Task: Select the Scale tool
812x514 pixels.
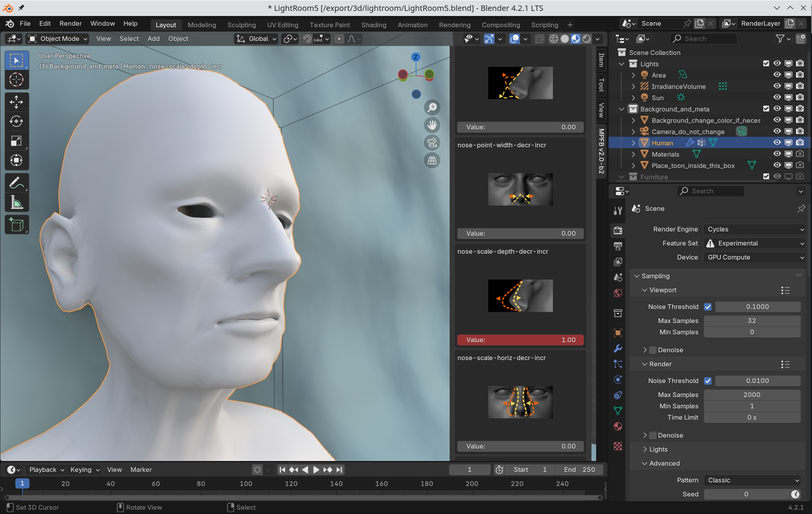Action: pyautogui.click(x=16, y=141)
